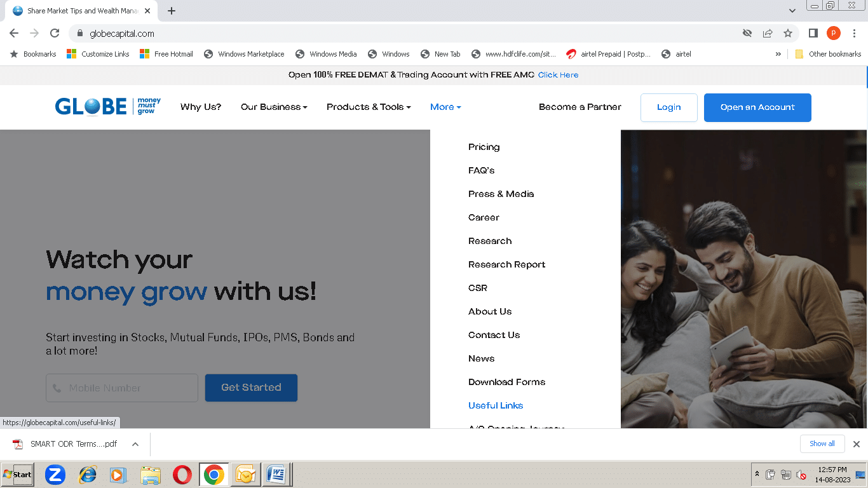Open Windows Explorer folder taskbar icon
The height and width of the screenshot is (488, 868).
coord(151,475)
